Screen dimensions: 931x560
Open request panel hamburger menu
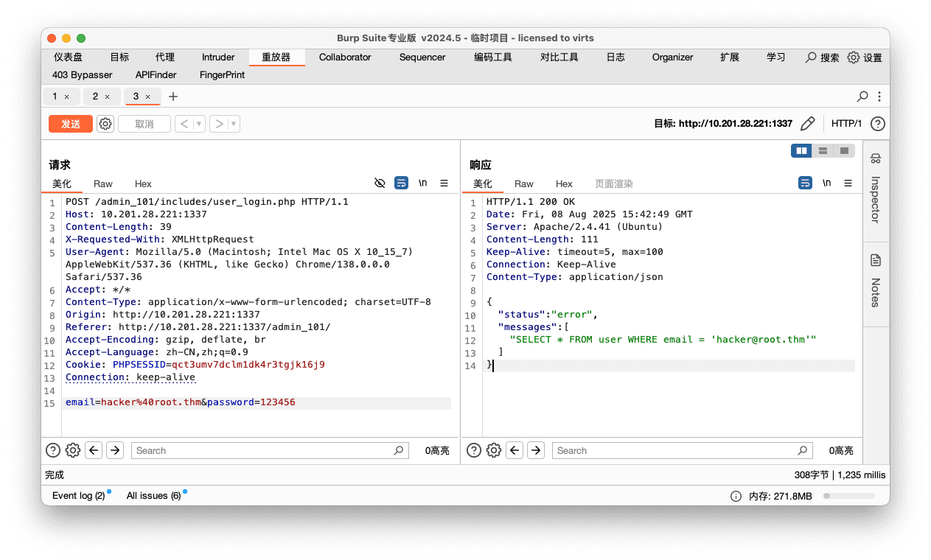tap(444, 183)
